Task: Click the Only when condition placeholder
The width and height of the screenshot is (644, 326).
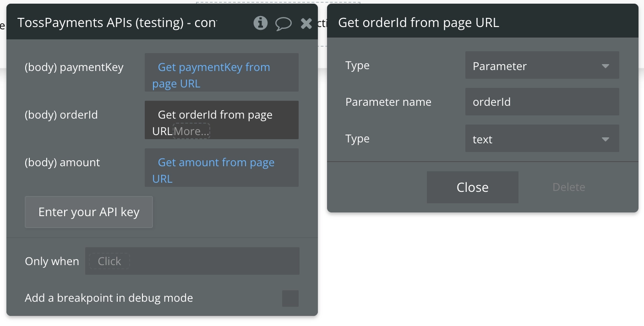Action: click(x=109, y=261)
